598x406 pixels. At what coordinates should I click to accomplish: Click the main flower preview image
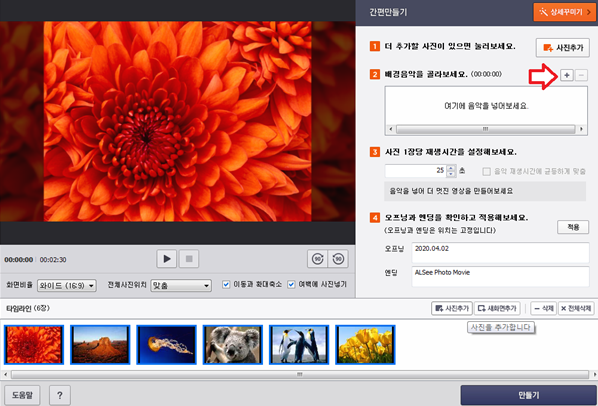point(178,121)
